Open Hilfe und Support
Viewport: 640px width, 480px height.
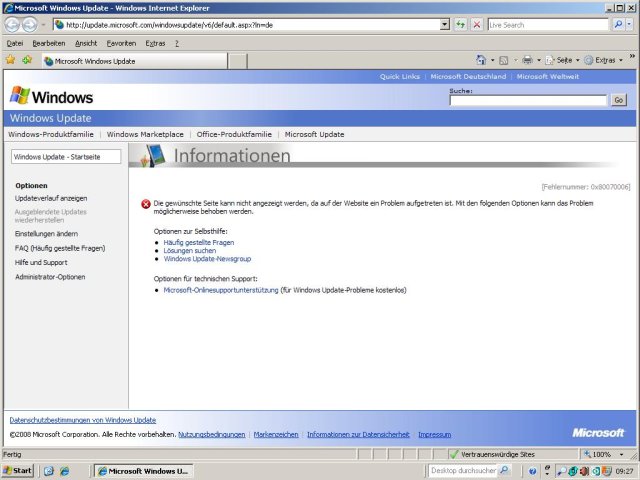tap(41, 262)
